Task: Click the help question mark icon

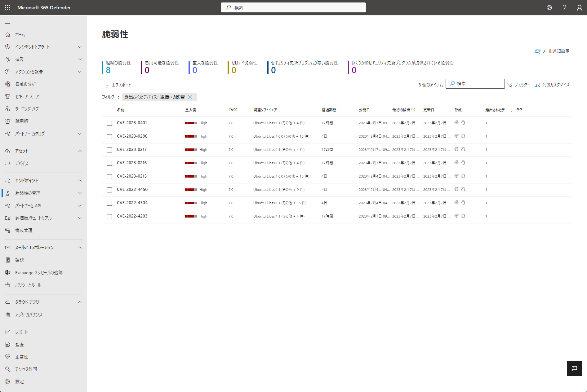Action: click(564, 7)
